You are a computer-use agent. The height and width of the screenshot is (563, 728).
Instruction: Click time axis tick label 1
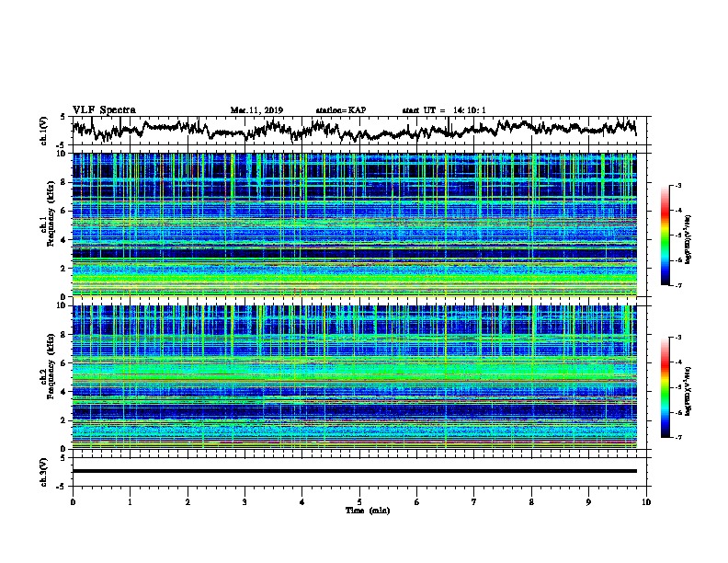click(130, 502)
